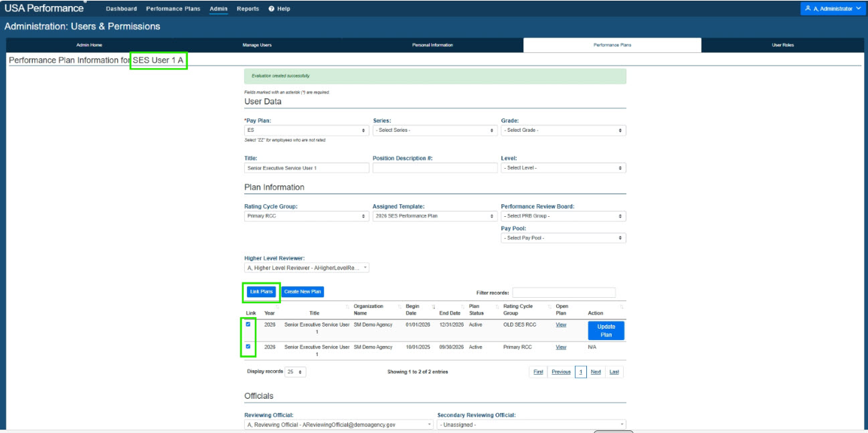Open the Grade selector
868x433 pixels.
pos(563,131)
